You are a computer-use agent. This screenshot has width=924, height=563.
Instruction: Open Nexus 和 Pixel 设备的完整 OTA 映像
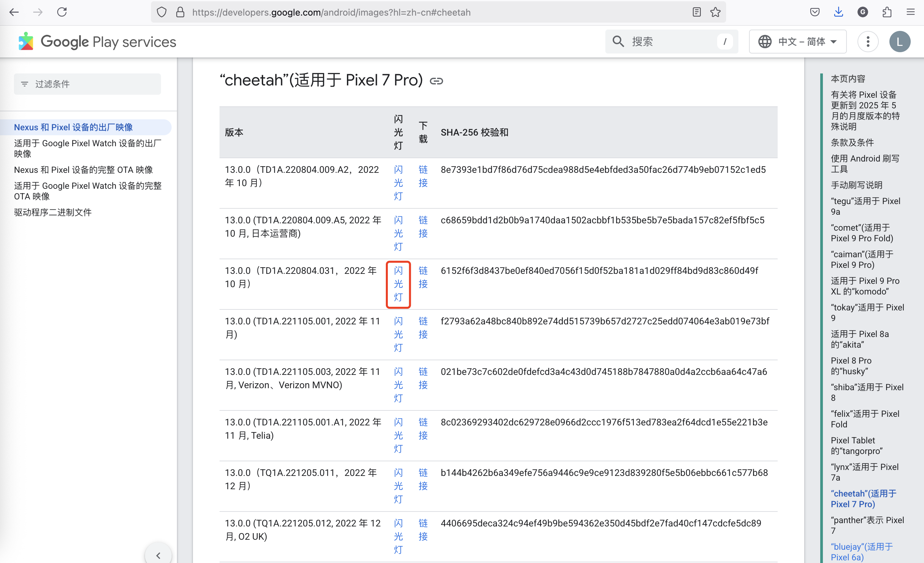(x=83, y=170)
